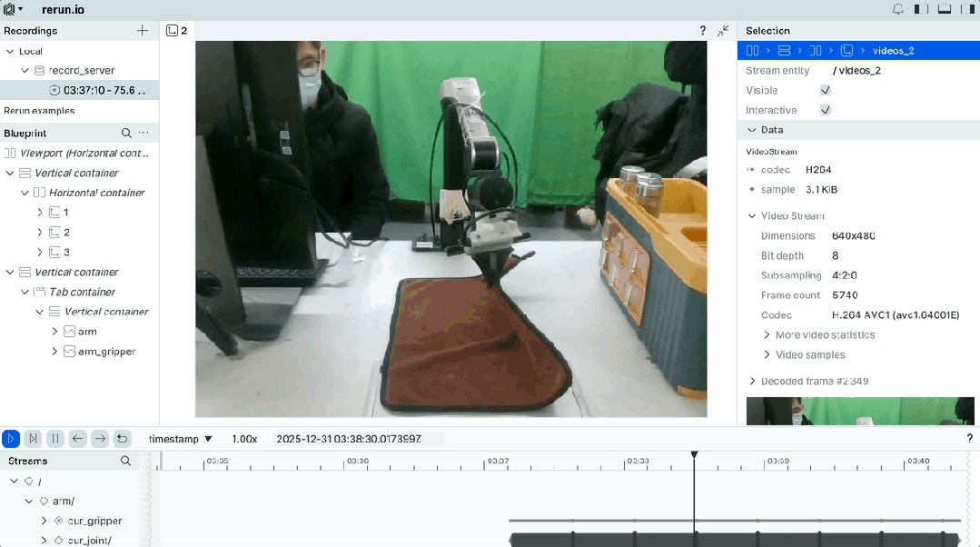Screen dimensions: 980x547
Task: Open the viewer help question mark icon
Action: 702,30
